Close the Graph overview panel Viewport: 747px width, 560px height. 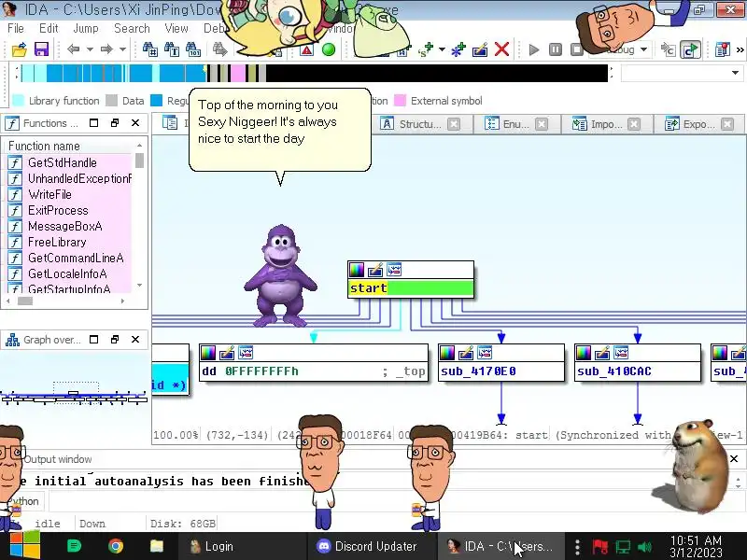(x=135, y=340)
